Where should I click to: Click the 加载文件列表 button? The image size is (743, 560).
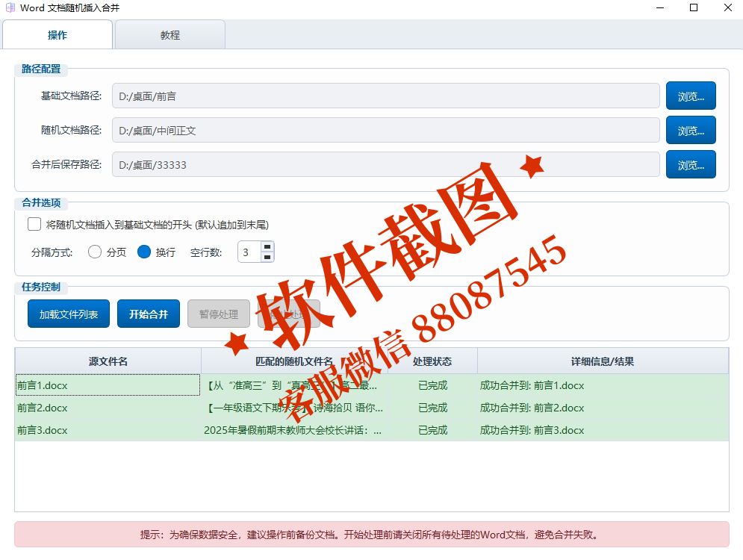point(69,314)
